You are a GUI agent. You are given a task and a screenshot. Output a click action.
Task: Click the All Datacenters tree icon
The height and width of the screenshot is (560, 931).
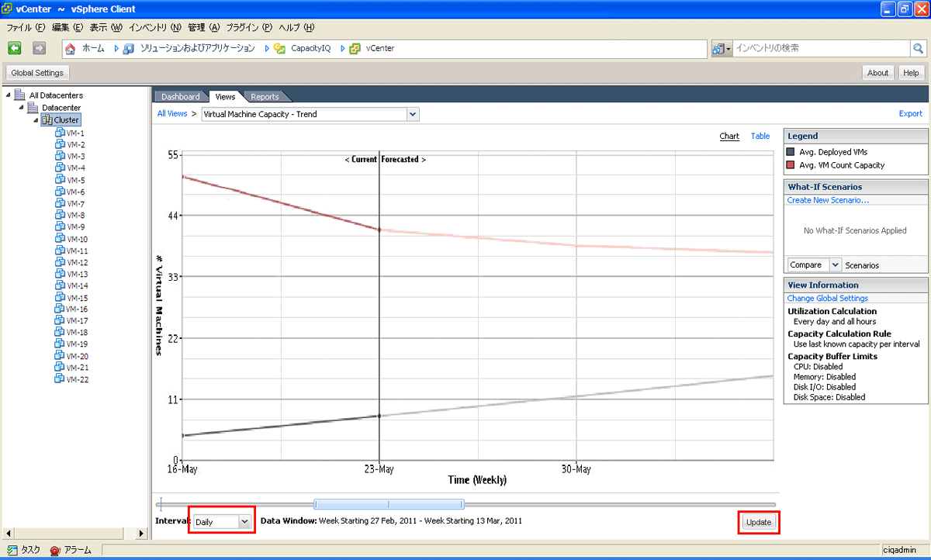tap(19, 95)
